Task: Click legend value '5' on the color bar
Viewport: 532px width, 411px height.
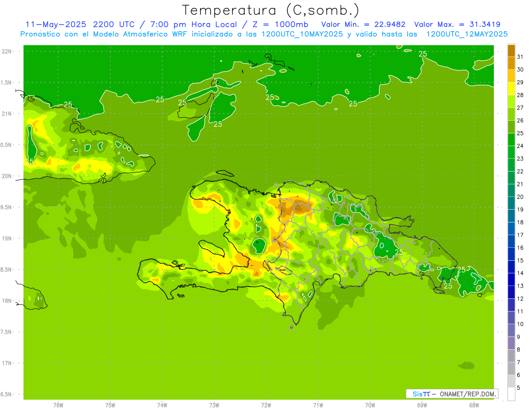Action: 519,388
